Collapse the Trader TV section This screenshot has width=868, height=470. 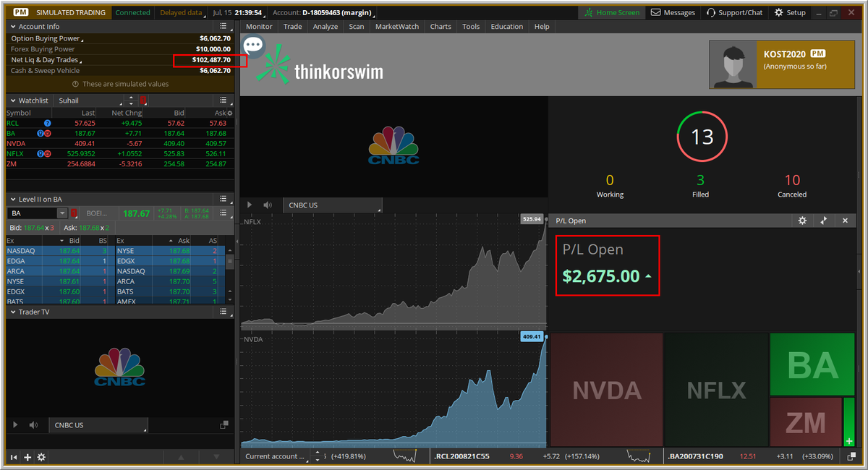tap(12, 312)
